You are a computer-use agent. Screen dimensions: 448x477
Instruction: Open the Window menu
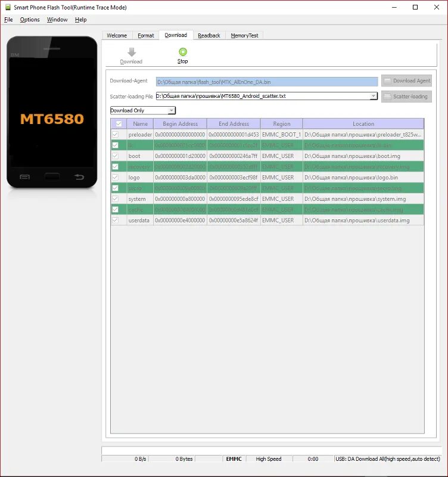(x=57, y=20)
